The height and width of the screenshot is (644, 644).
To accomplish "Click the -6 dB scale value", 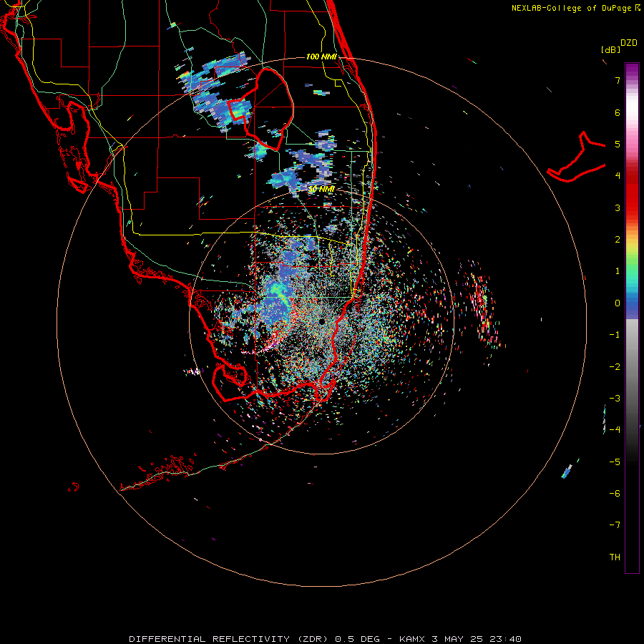I will click(615, 494).
